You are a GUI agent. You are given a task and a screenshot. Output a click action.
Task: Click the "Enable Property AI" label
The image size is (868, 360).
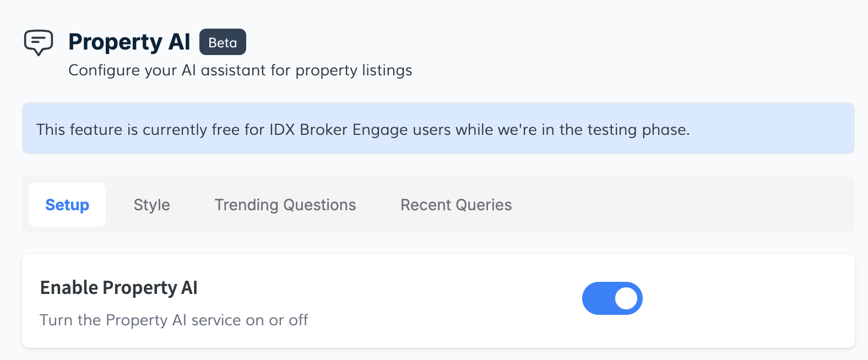pyautogui.click(x=118, y=288)
